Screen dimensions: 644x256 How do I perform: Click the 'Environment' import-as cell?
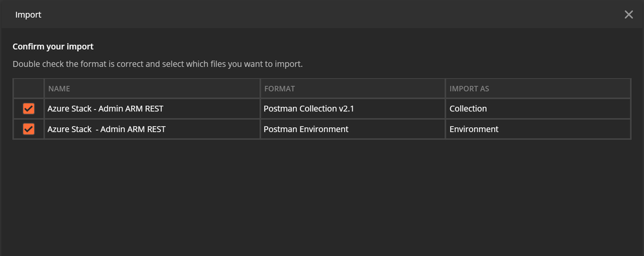tap(538, 130)
